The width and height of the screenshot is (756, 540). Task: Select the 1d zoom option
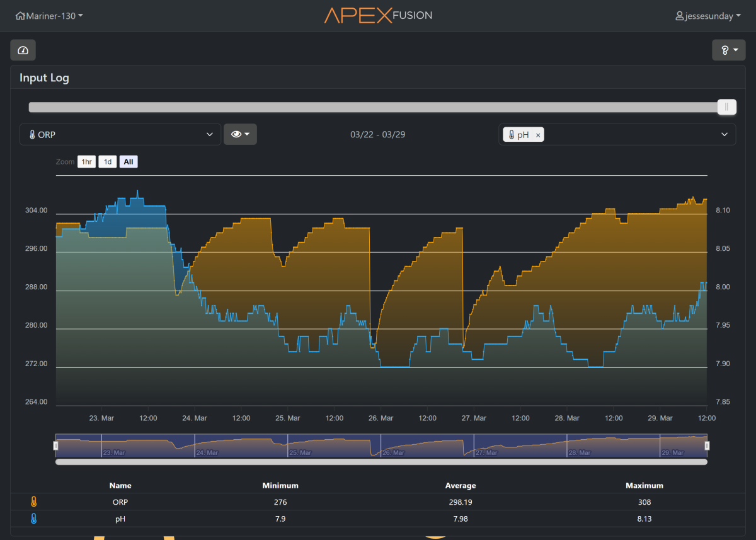108,162
